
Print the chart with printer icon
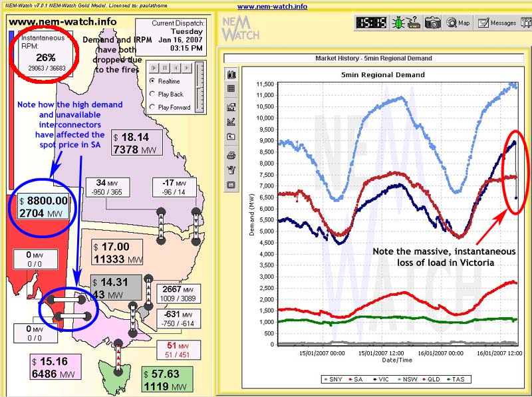pos(231,156)
